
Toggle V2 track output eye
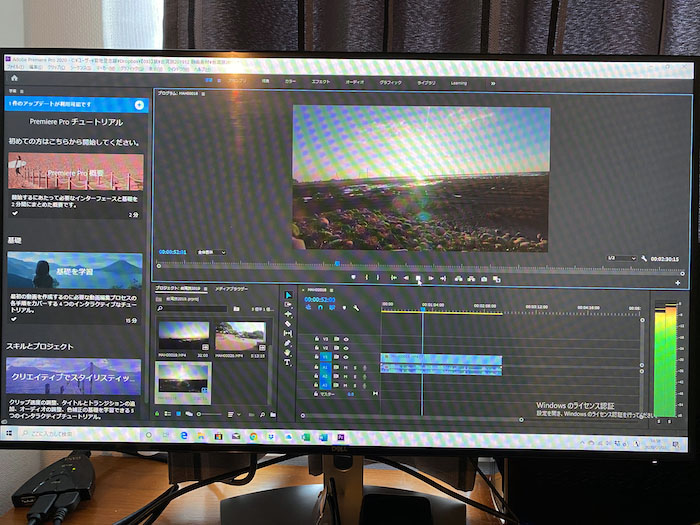click(x=346, y=348)
